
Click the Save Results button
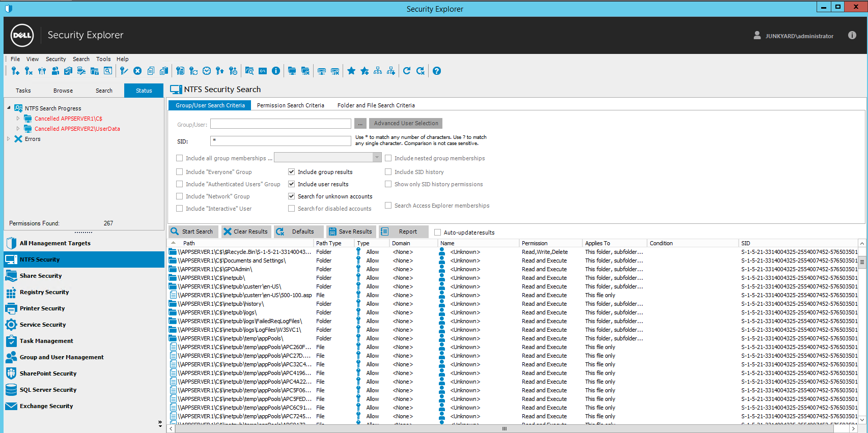click(350, 232)
